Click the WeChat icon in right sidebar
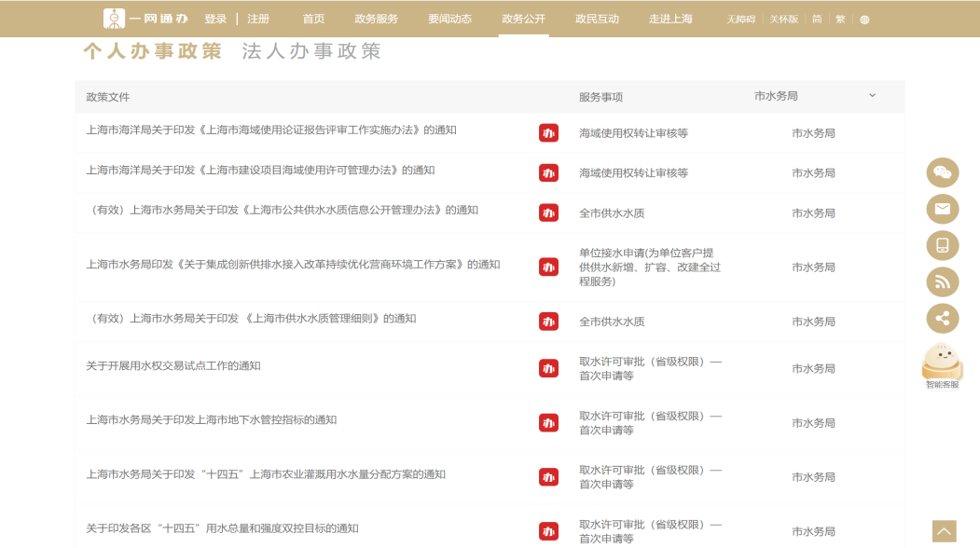This screenshot has width=980, height=548. (942, 173)
